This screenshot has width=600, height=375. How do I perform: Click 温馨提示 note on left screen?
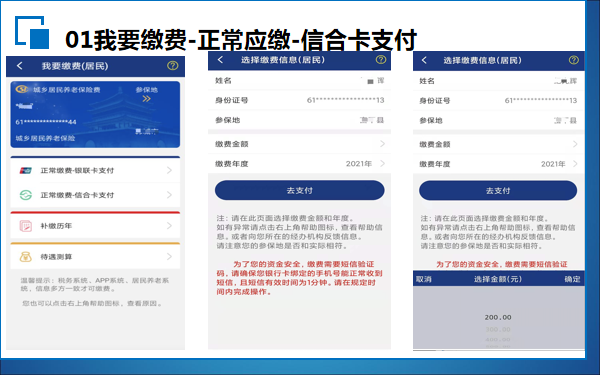[95, 284]
